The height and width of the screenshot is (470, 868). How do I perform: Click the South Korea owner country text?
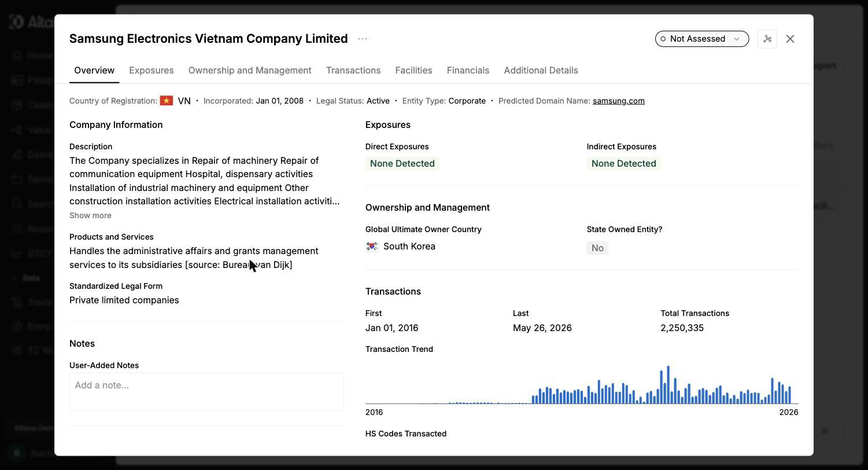coord(409,247)
